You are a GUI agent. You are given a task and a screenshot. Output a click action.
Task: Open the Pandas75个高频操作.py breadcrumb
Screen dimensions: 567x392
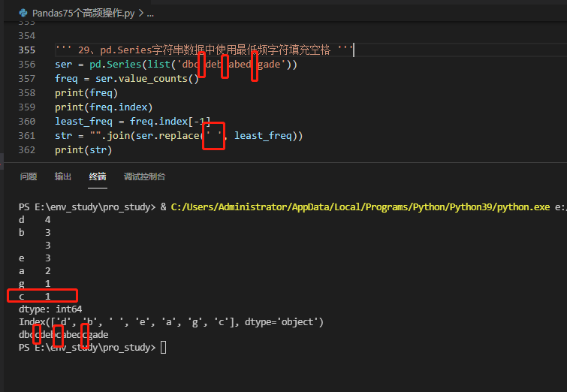point(83,14)
